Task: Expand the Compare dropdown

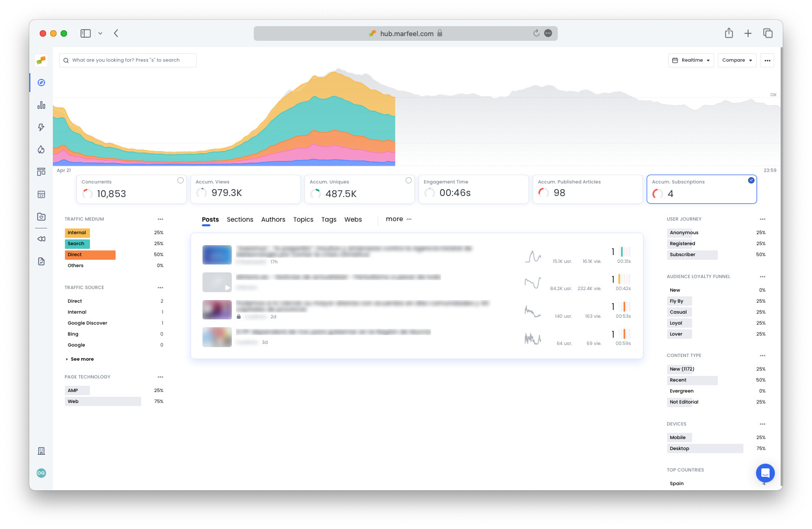Action: 737,60
